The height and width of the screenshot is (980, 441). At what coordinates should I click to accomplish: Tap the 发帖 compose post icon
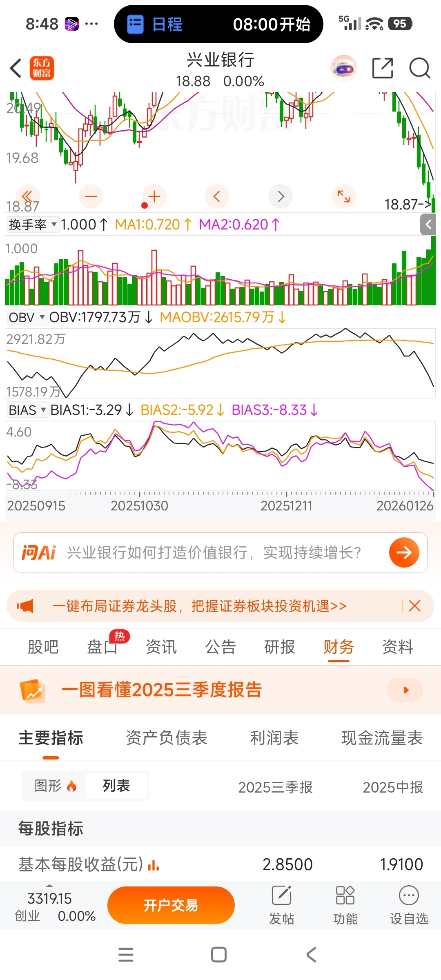click(282, 905)
